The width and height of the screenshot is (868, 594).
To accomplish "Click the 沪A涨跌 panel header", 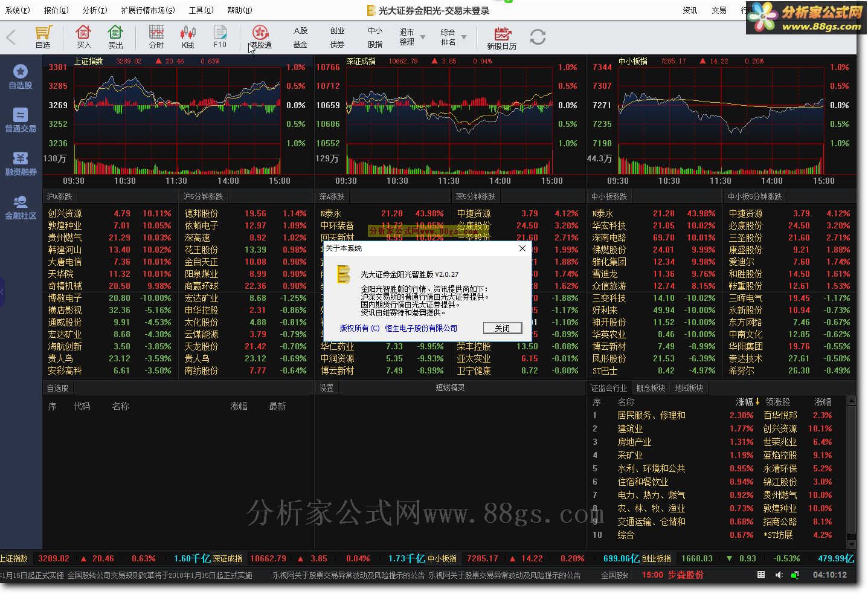I will pos(60,196).
